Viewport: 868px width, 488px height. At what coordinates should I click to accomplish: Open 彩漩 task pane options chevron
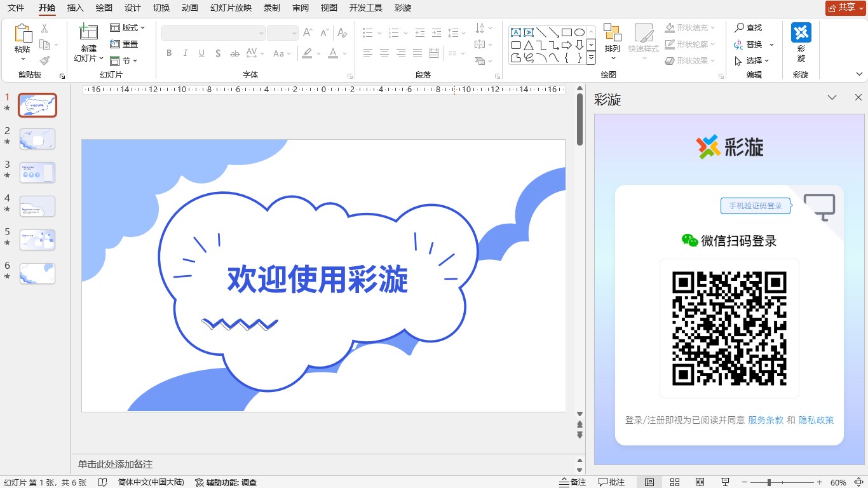pos(832,97)
